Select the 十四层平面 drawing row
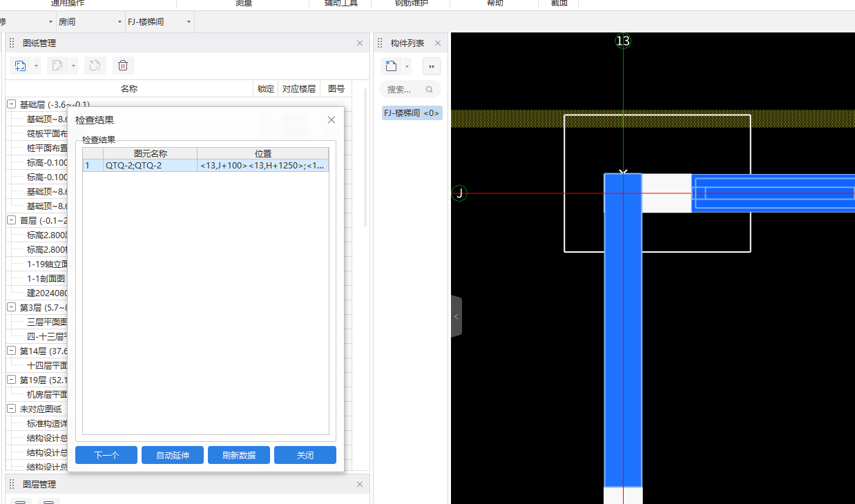Image resolution: width=855 pixels, height=504 pixels. point(47,365)
